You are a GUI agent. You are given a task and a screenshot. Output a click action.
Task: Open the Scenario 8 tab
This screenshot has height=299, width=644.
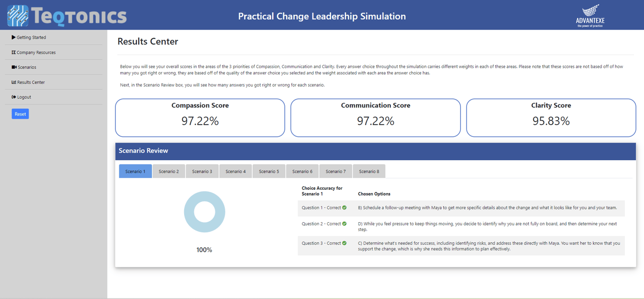[x=368, y=171]
